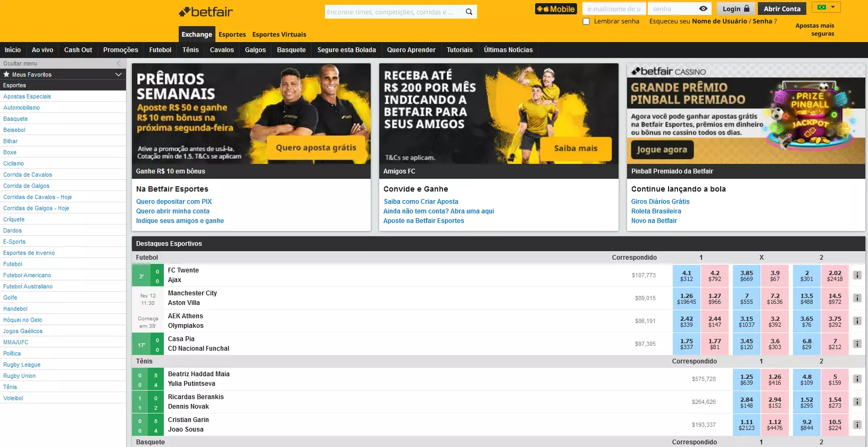Select the Esportes Virtuais tab

click(x=279, y=35)
